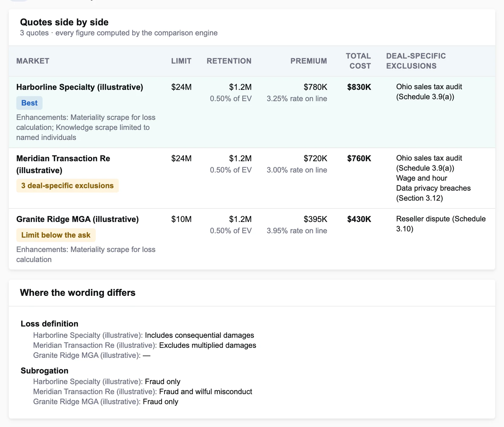Click the LIMIT column header
The height and width of the screenshot is (427, 504).
(x=181, y=61)
